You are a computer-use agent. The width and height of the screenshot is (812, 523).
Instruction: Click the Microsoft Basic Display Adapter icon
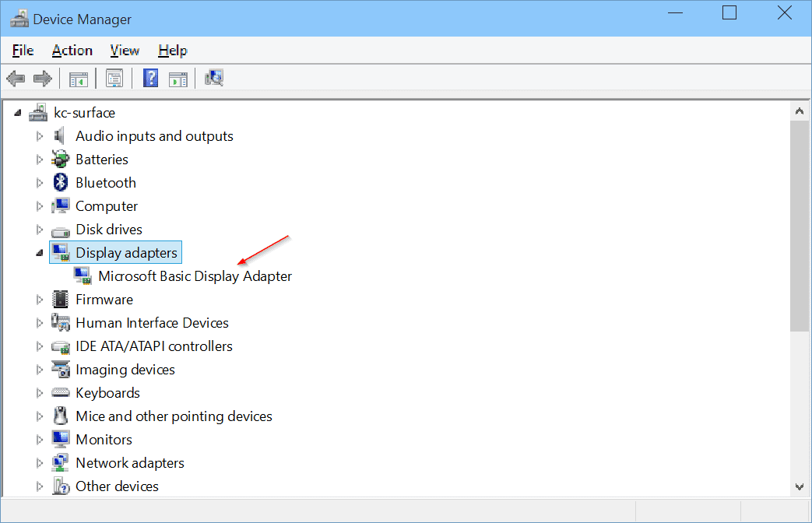(83, 276)
